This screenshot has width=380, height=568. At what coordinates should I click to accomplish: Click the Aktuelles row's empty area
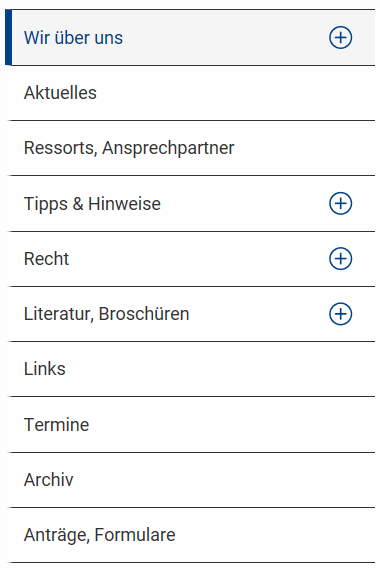(235, 93)
